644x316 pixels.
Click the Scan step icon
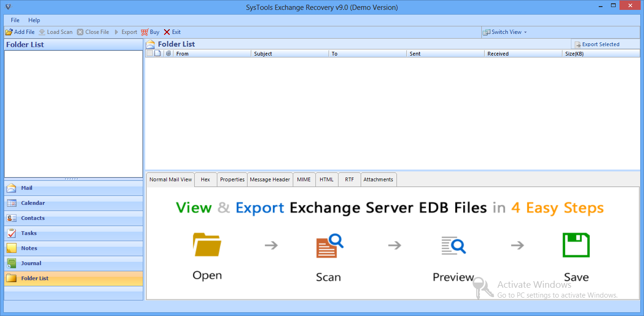click(x=330, y=245)
